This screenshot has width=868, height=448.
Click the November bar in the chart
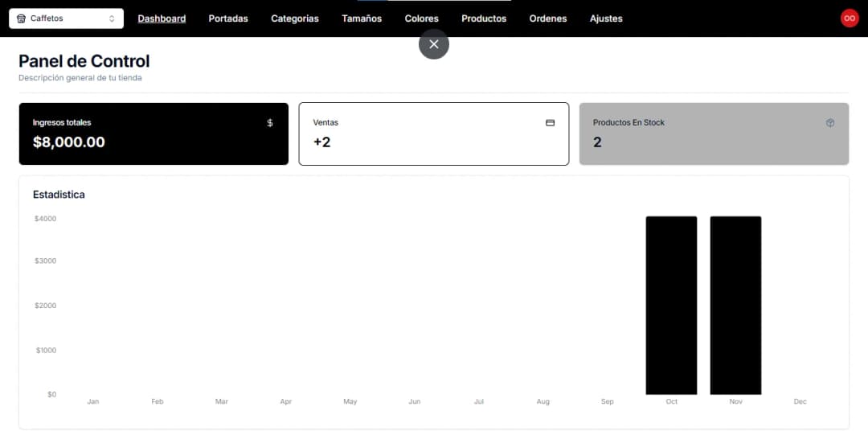[x=735, y=306]
